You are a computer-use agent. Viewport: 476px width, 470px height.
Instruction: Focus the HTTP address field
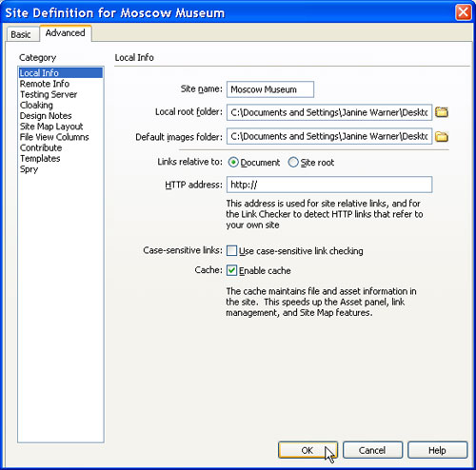tap(329, 185)
